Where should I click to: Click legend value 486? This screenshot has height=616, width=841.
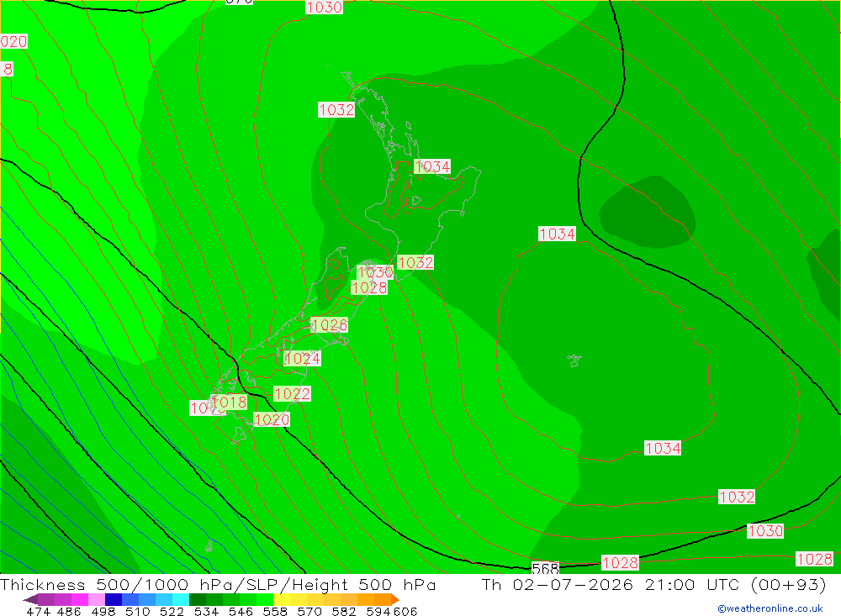69,611
